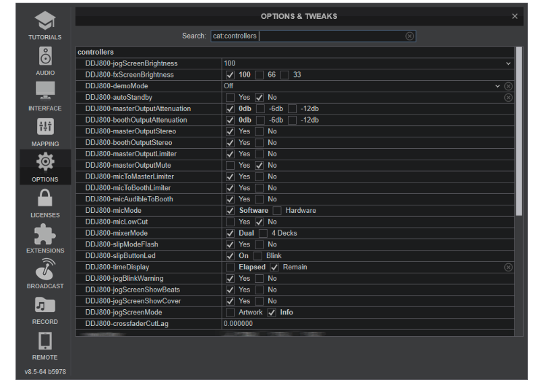Switch to the Broadcast tab label
The image size is (542, 392).
click(45, 286)
